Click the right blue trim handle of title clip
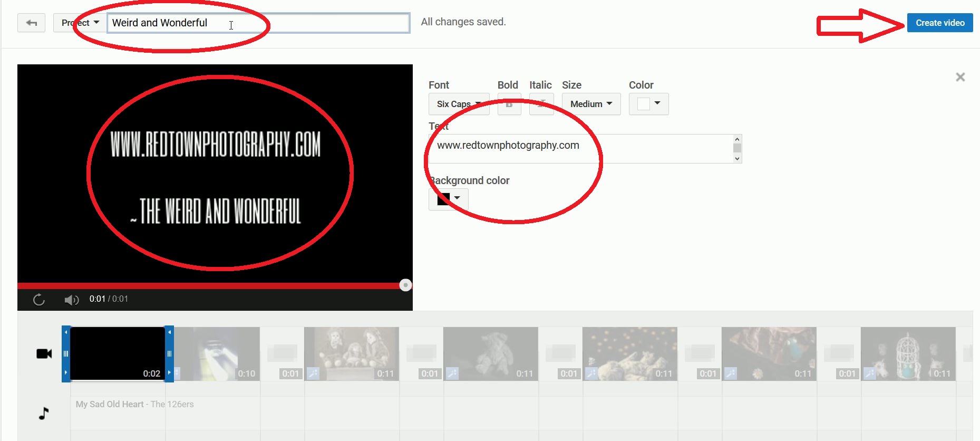The height and width of the screenshot is (441, 980). coord(169,353)
